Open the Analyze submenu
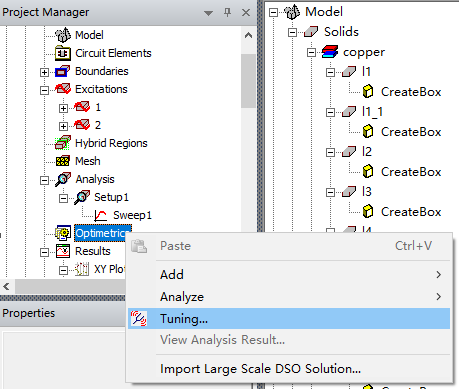The image size is (459, 389). pyautogui.click(x=289, y=297)
